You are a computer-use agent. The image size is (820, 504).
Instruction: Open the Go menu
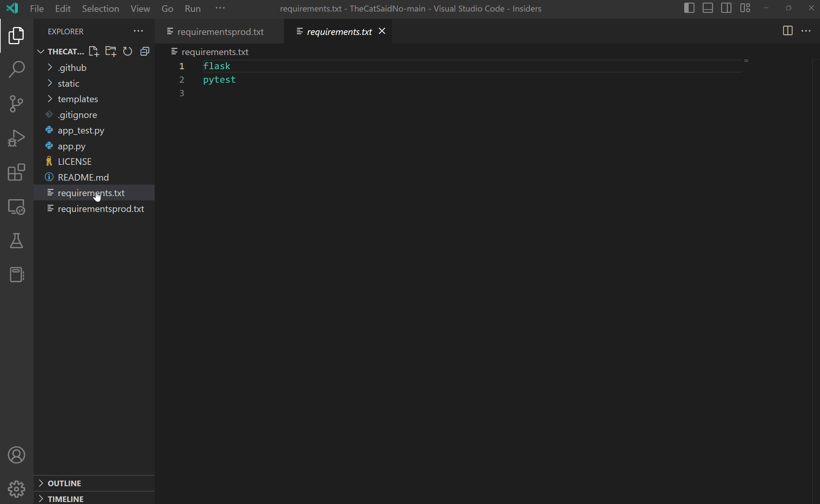click(166, 8)
